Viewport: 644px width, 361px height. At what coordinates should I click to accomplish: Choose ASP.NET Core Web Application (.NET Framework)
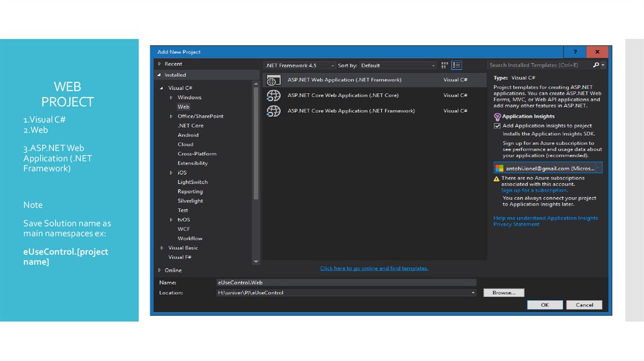375,111
